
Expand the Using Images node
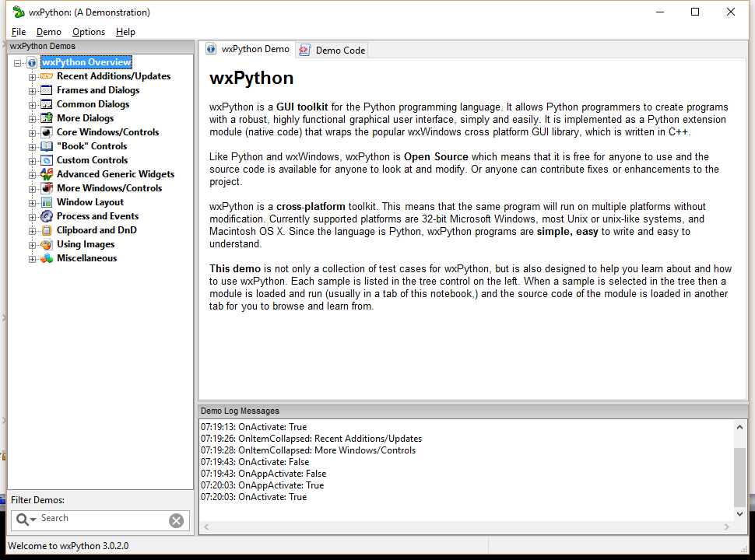point(32,245)
